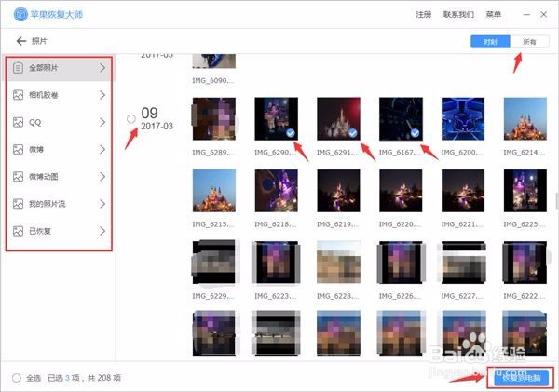
Task: Select thumbnail IMG_6200
Action: (463, 118)
